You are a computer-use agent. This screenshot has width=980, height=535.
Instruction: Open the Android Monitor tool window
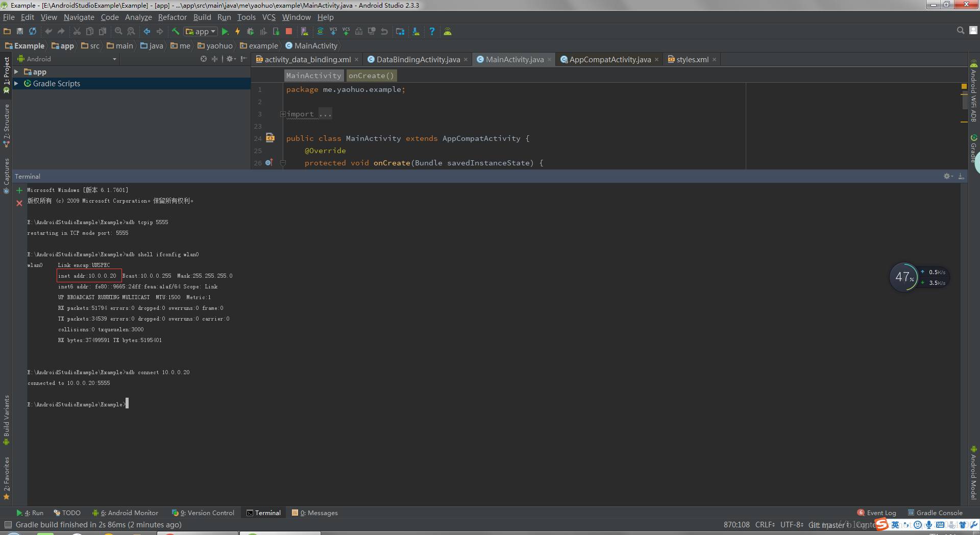(x=125, y=513)
